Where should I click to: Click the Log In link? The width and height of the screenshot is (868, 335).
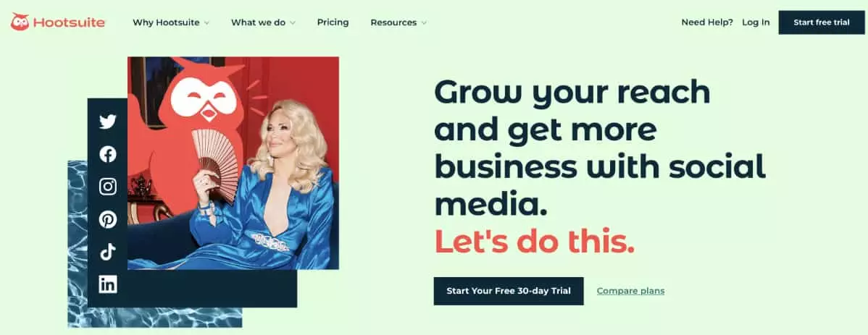[756, 22]
